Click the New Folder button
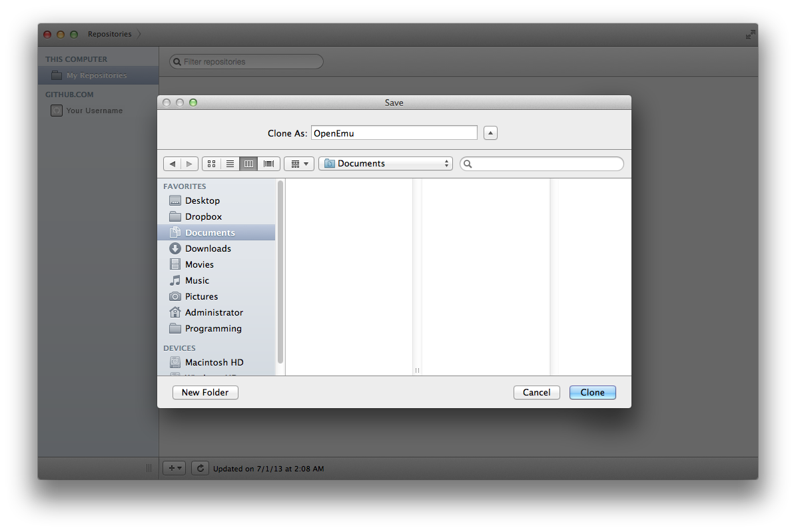796x532 pixels. 204,392
